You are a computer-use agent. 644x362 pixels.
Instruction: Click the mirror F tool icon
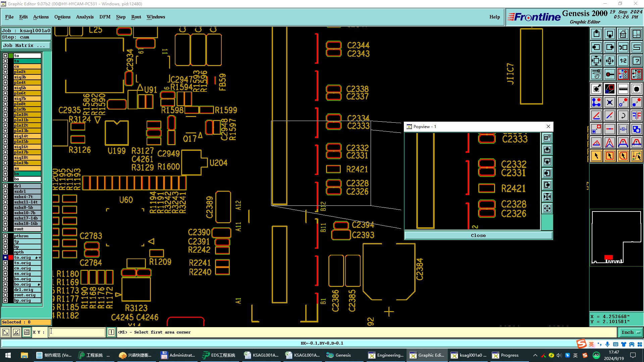(637, 116)
